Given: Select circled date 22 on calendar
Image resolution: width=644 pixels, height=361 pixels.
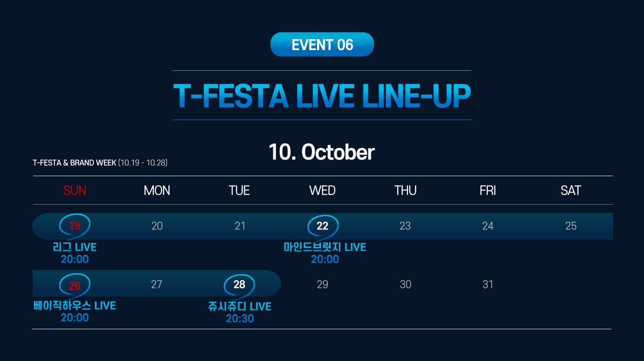Looking at the screenshot, I should pyautogui.click(x=322, y=226).
